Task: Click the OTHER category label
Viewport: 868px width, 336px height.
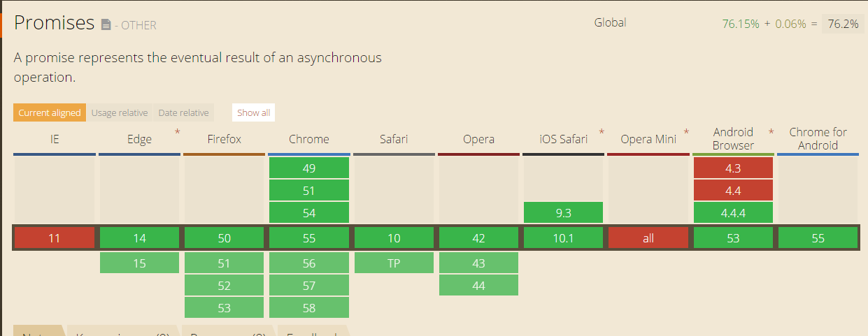Action: (138, 26)
